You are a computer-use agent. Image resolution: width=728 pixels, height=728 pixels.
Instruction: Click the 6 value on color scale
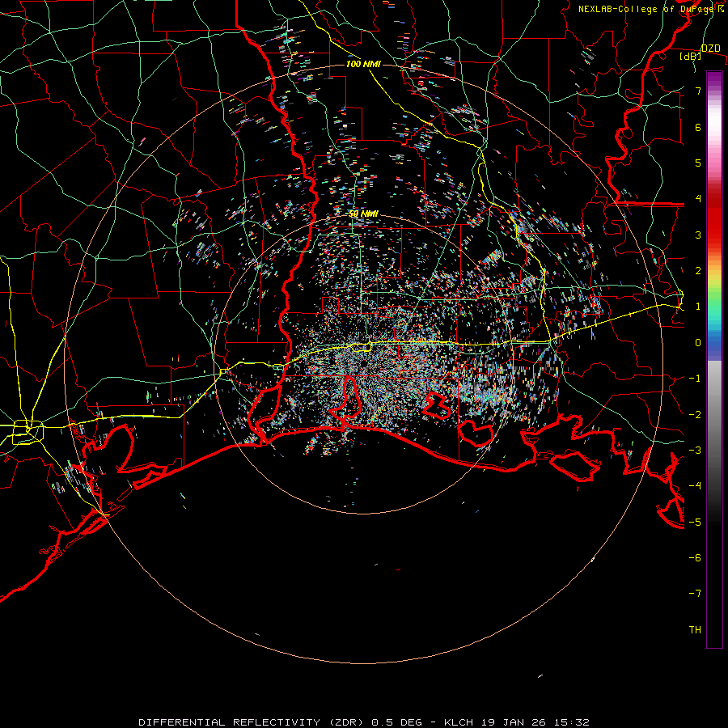point(698,127)
